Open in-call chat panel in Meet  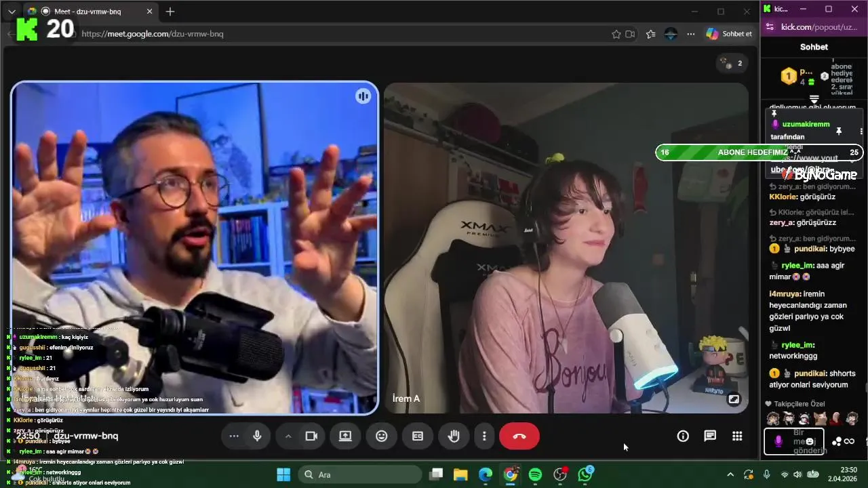710,436
